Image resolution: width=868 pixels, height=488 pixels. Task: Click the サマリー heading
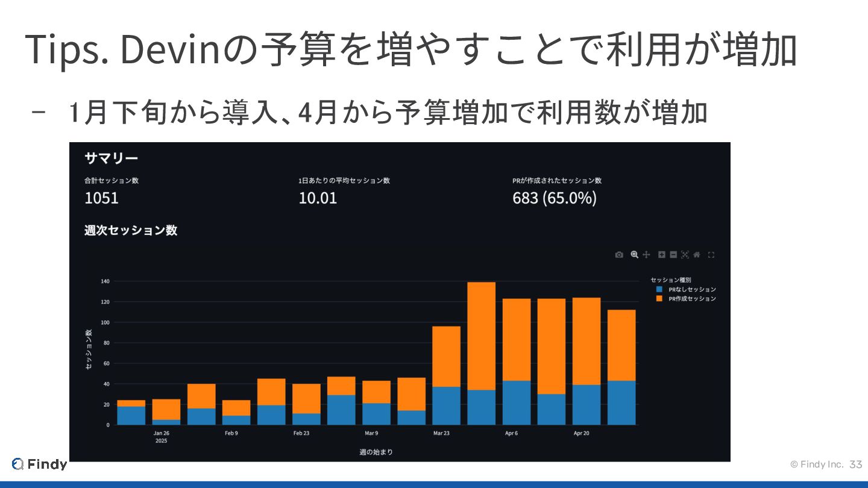[x=112, y=158]
